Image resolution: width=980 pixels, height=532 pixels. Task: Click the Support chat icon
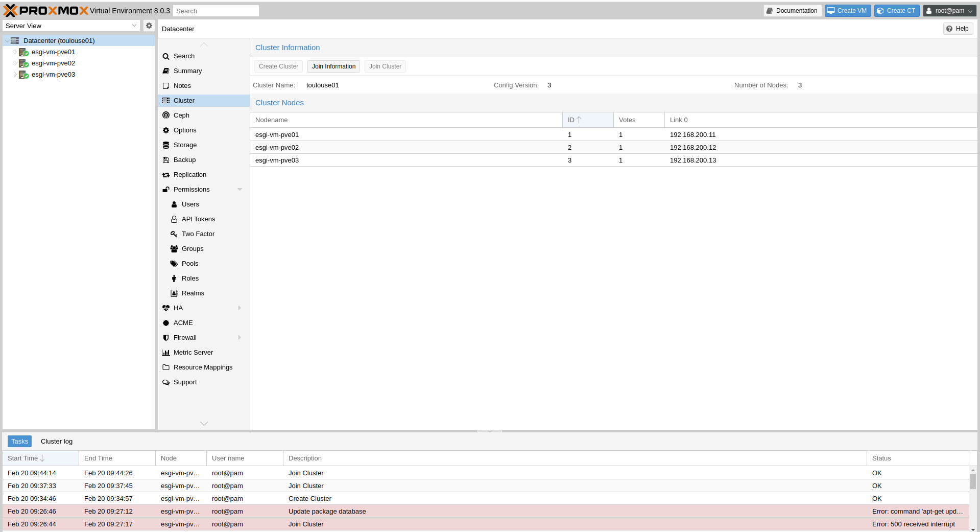pyautogui.click(x=166, y=382)
